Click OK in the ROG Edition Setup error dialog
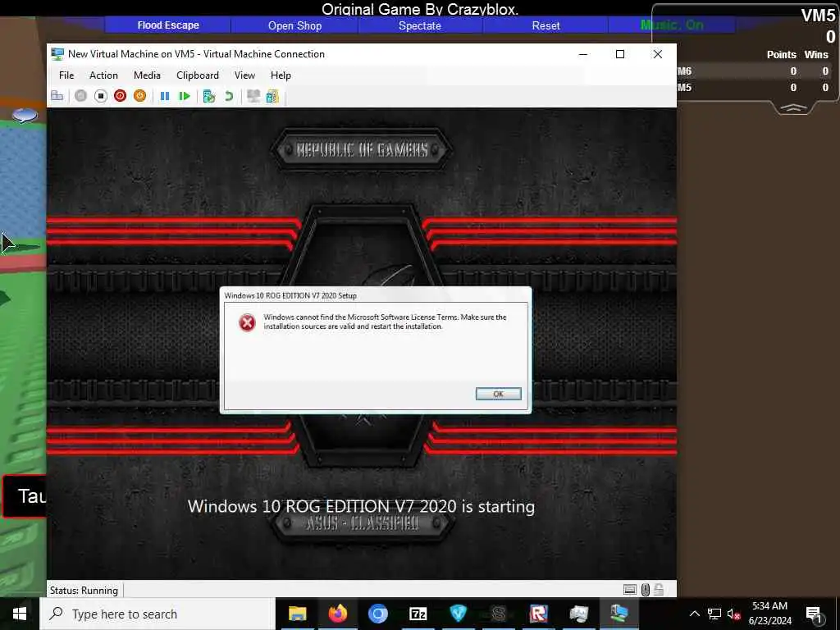The width and height of the screenshot is (840, 630). [x=498, y=394]
